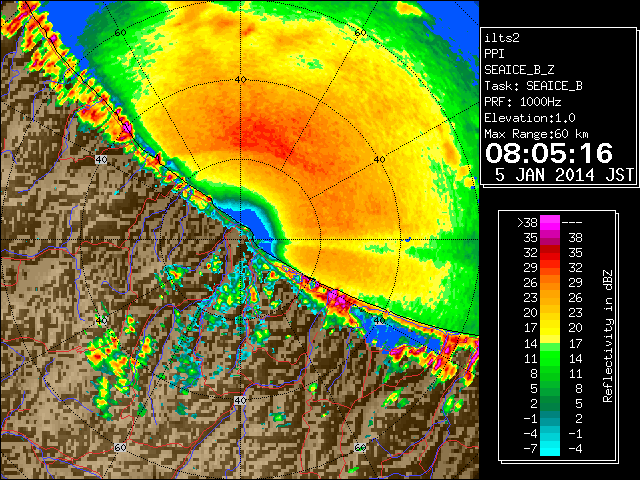Click the product name "SEAICE_B_Z"
The height and width of the screenshot is (480, 640).
(x=519, y=70)
